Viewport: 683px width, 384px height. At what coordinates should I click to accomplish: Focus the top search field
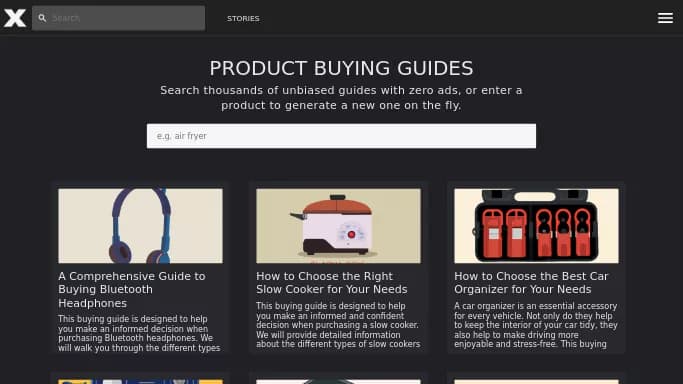118,18
